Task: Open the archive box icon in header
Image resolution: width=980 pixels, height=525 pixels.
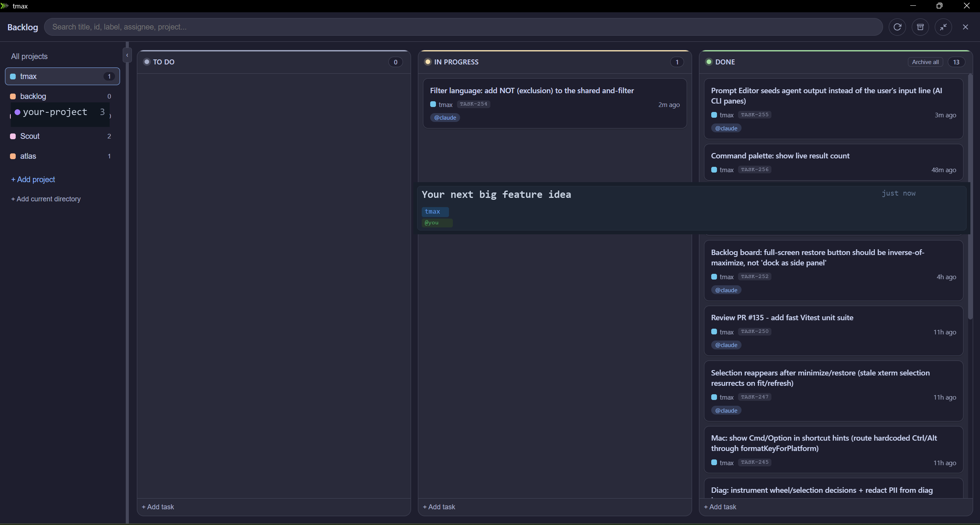Action: (920, 27)
